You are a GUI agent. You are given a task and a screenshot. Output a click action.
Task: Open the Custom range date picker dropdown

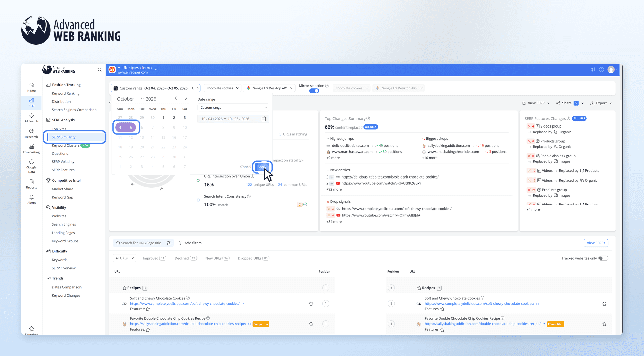[156, 88]
